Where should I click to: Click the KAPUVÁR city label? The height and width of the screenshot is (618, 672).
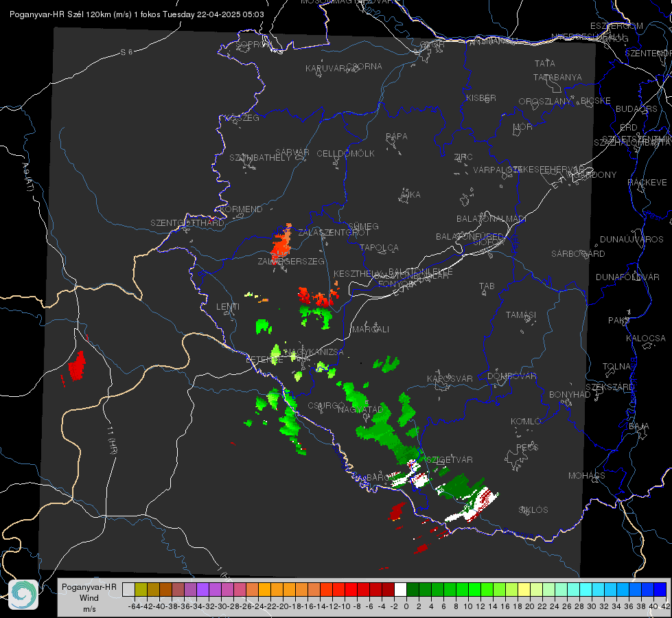pyautogui.click(x=325, y=69)
